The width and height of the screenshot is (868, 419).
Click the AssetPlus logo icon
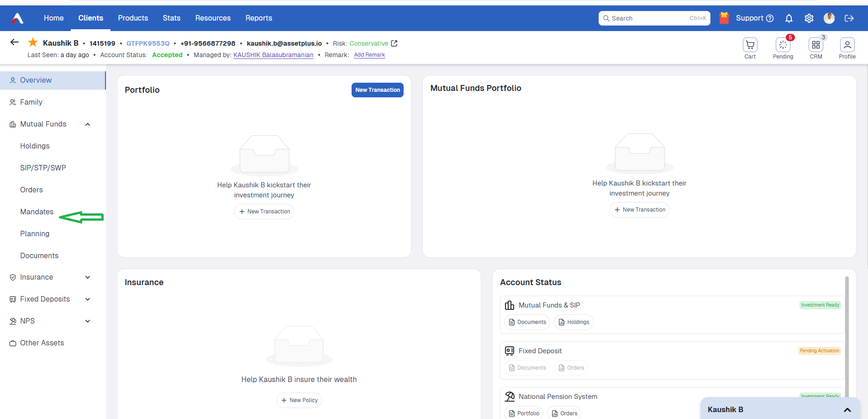pos(17,18)
